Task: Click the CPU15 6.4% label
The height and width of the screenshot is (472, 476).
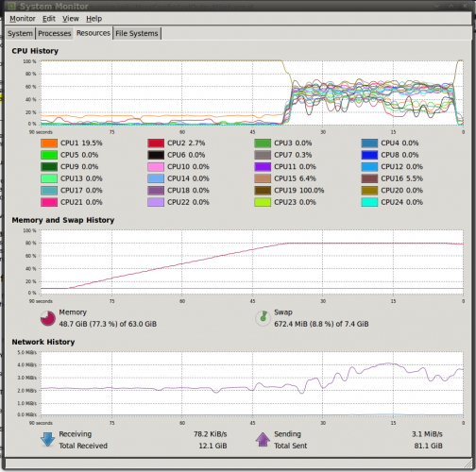Action: coord(295,178)
